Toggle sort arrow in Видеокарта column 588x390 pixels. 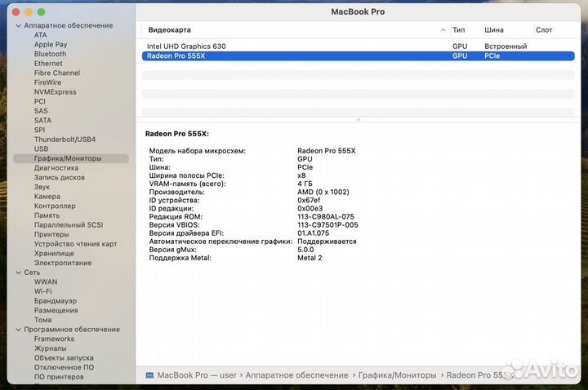(443, 30)
